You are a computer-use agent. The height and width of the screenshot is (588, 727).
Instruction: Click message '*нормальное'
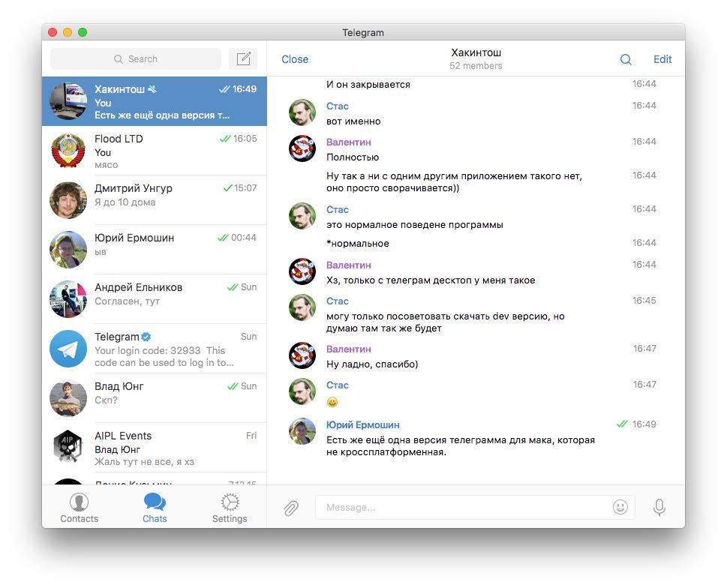coord(357,244)
